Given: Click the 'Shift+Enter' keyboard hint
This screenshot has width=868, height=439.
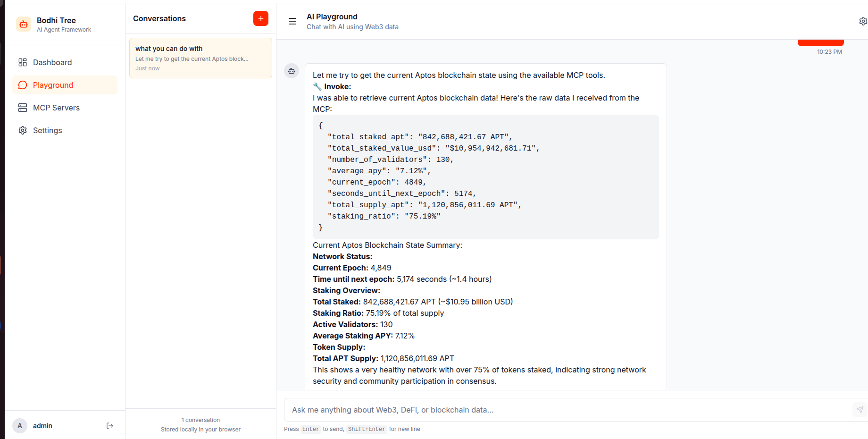Looking at the screenshot, I should (367, 429).
